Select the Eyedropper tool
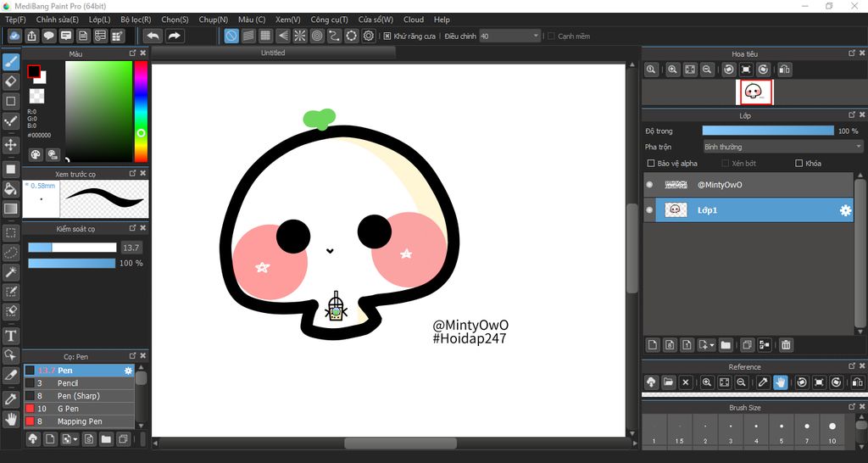868x463 pixels. tap(11, 399)
